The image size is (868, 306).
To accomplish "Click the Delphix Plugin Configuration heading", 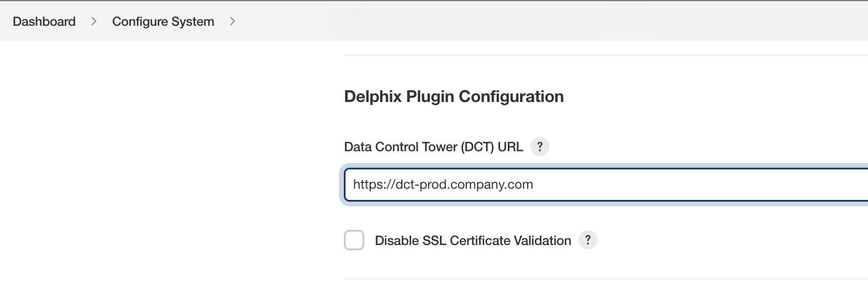I will click(454, 97).
